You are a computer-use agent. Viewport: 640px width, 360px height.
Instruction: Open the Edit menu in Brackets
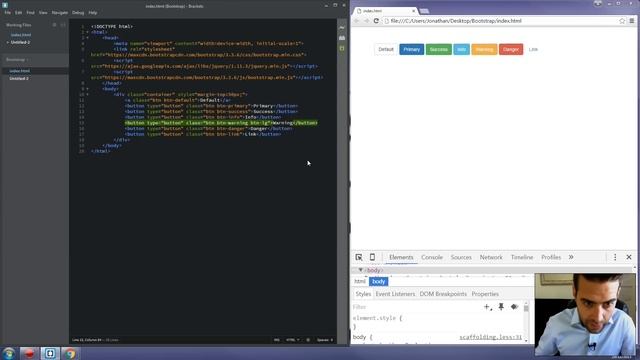point(18,13)
